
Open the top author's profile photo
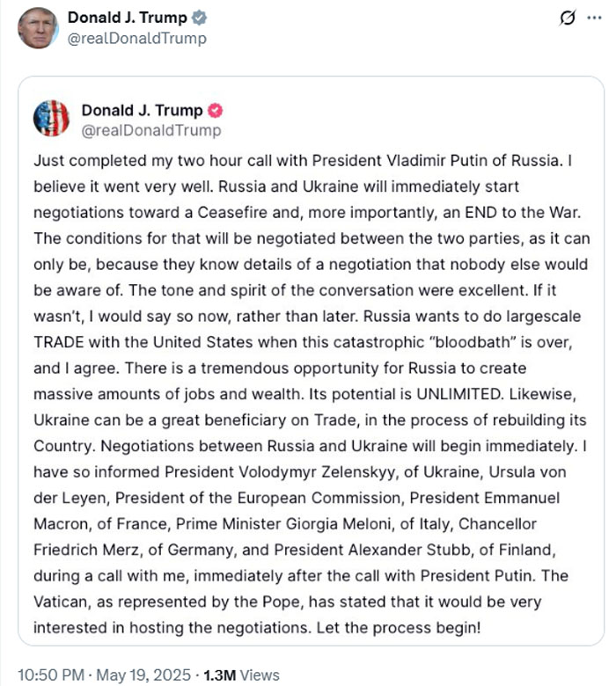click(x=37, y=28)
